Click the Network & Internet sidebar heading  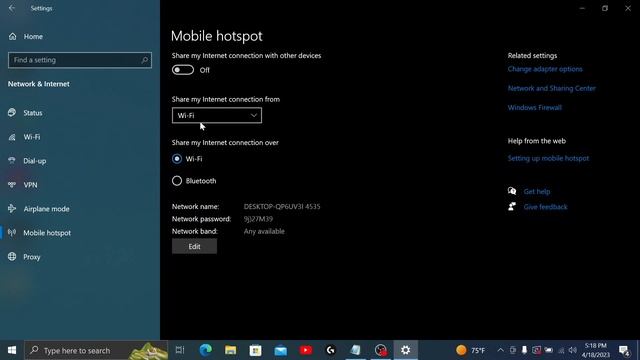coord(39,84)
